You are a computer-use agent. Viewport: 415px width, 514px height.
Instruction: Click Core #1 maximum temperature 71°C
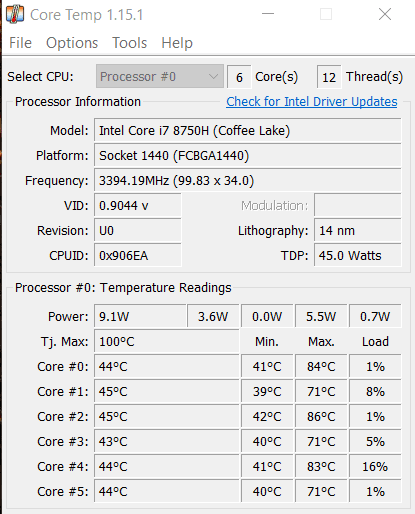(321, 392)
